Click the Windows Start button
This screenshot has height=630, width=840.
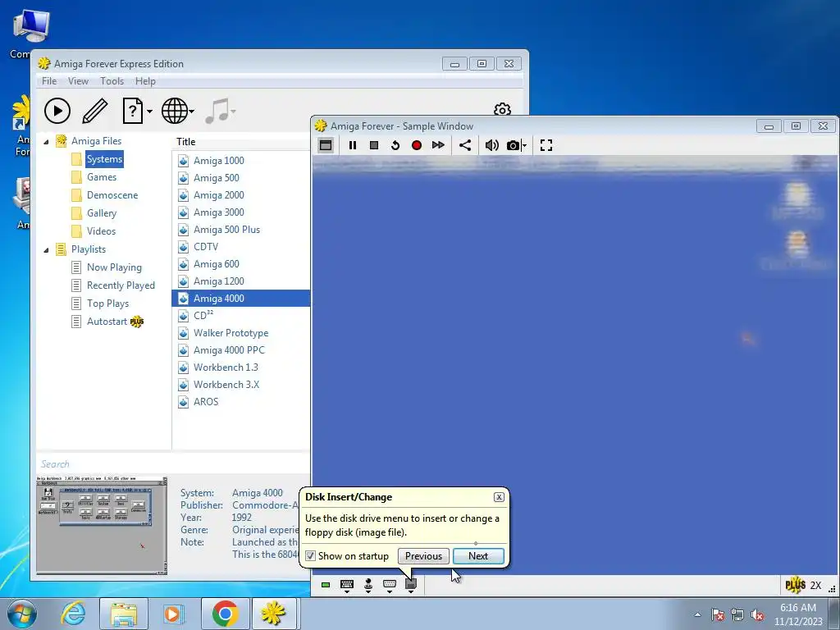(22, 614)
